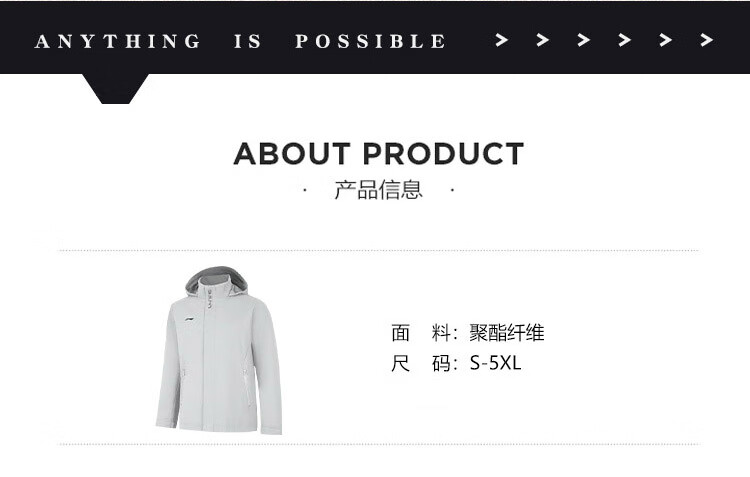Click the 面料 fabric label
The height and width of the screenshot is (477, 750).
(x=421, y=333)
